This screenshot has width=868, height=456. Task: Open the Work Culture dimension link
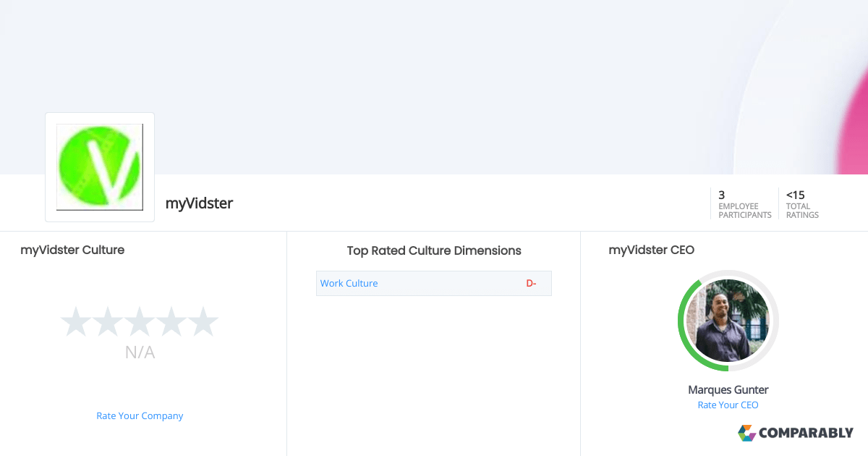point(349,284)
